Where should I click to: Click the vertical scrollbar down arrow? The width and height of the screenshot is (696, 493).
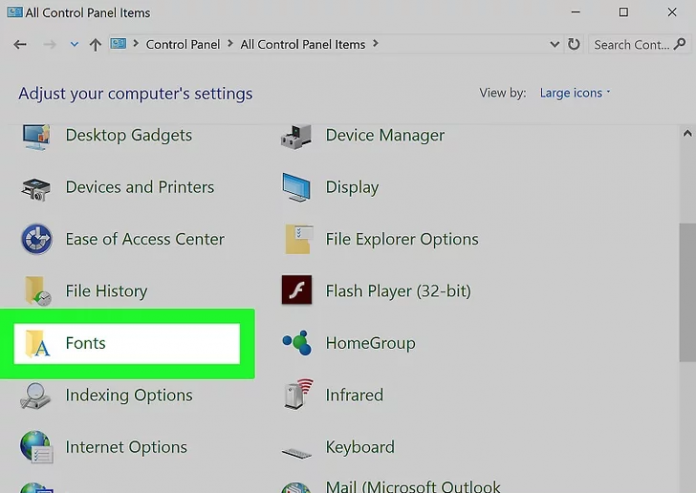[687, 484]
